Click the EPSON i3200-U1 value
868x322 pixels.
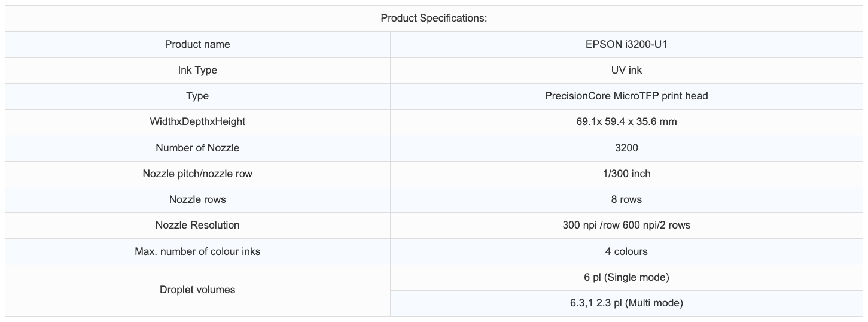click(x=626, y=44)
